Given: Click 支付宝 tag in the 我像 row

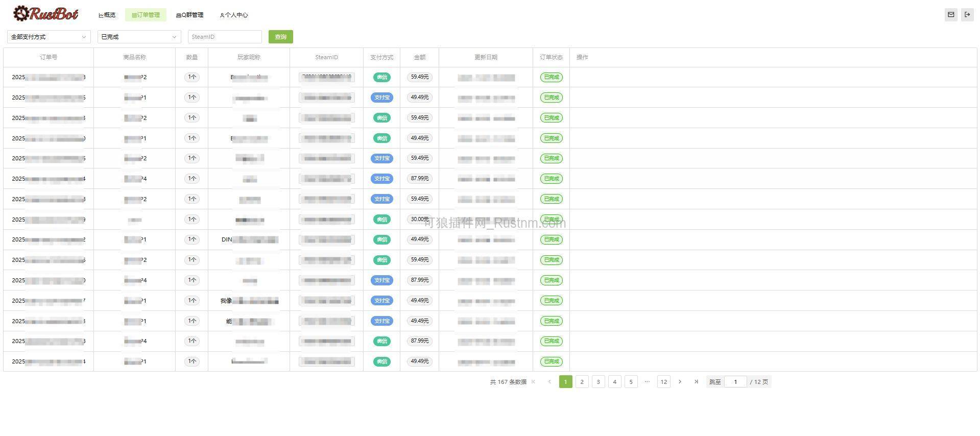Looking at the screenshot, I should coord(381,301).
